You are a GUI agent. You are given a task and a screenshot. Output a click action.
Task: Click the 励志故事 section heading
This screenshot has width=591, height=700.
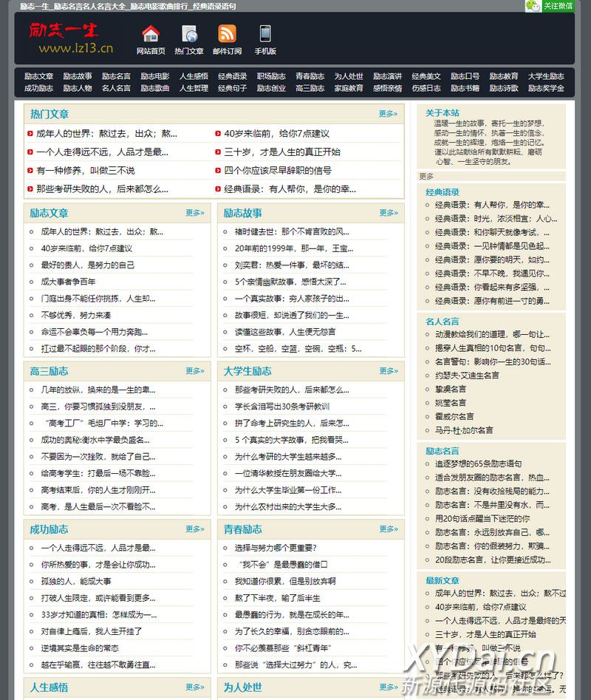click(242, 213)
